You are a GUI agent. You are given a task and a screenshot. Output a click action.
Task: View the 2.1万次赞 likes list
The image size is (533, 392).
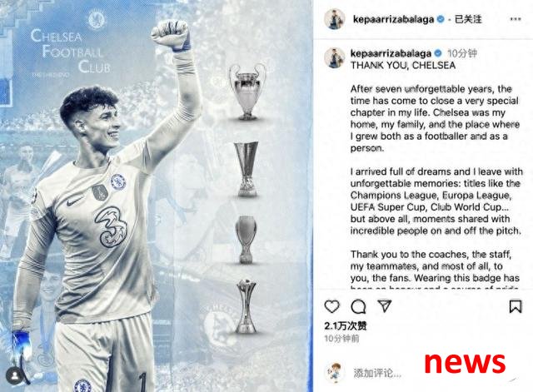click(346, 326)
